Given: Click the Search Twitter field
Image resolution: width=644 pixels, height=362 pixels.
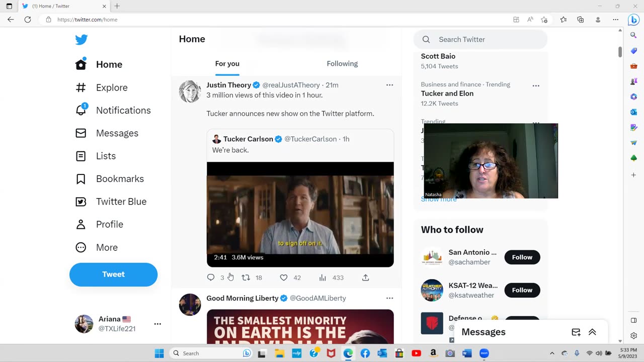Looking at the screenshot, I should 480,39.
